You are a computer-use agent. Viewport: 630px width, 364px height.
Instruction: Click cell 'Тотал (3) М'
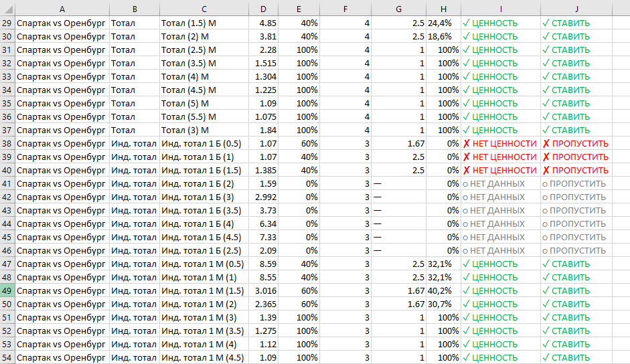[185, 130]
